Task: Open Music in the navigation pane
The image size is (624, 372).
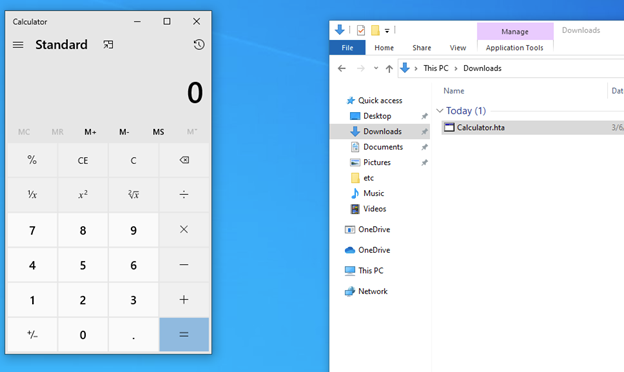Action: [x=374, y=193]
